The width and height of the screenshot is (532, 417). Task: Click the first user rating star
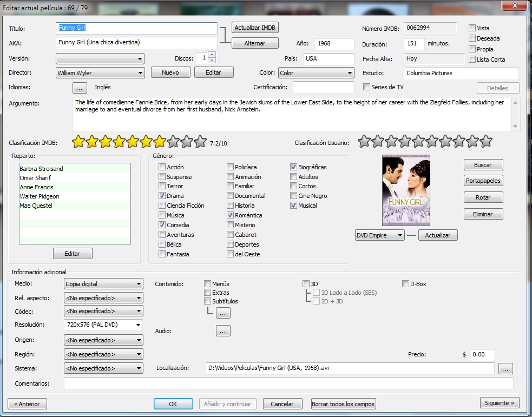[x=364, y=142]
